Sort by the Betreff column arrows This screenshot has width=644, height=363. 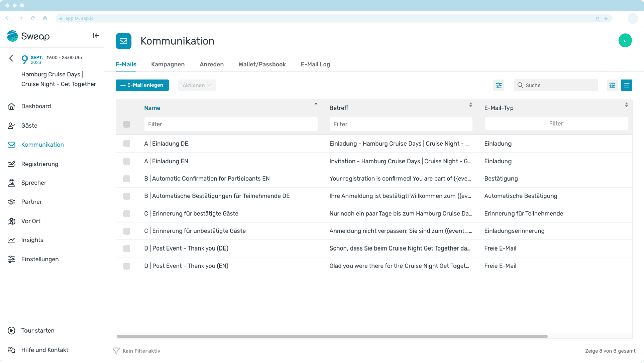click(x=471, y=105)
